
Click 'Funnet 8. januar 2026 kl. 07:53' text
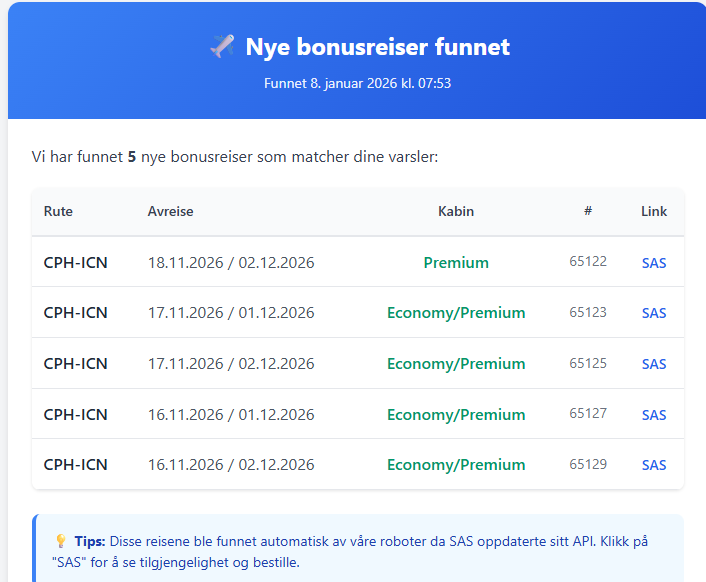click(x=358, y=83)
